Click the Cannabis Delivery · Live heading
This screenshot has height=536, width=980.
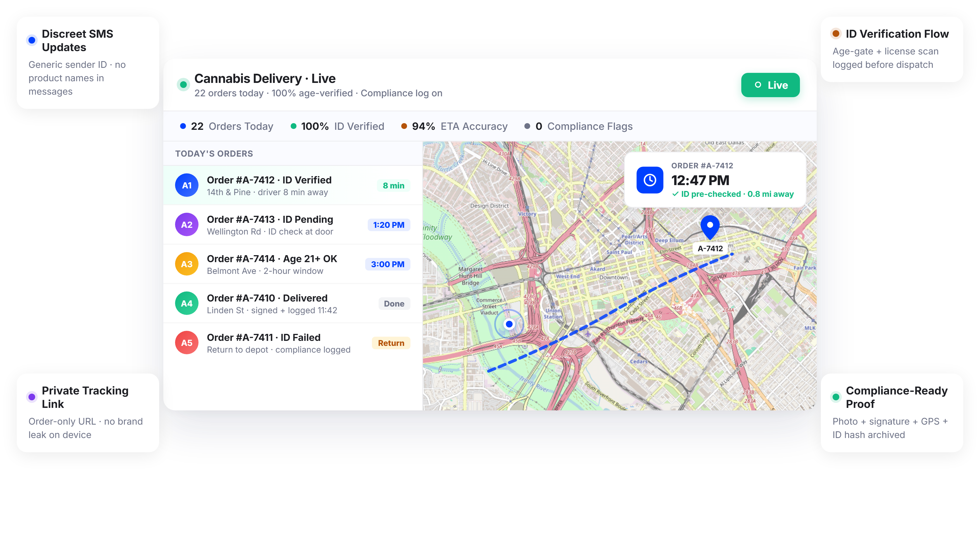click(x=265, y=78)
